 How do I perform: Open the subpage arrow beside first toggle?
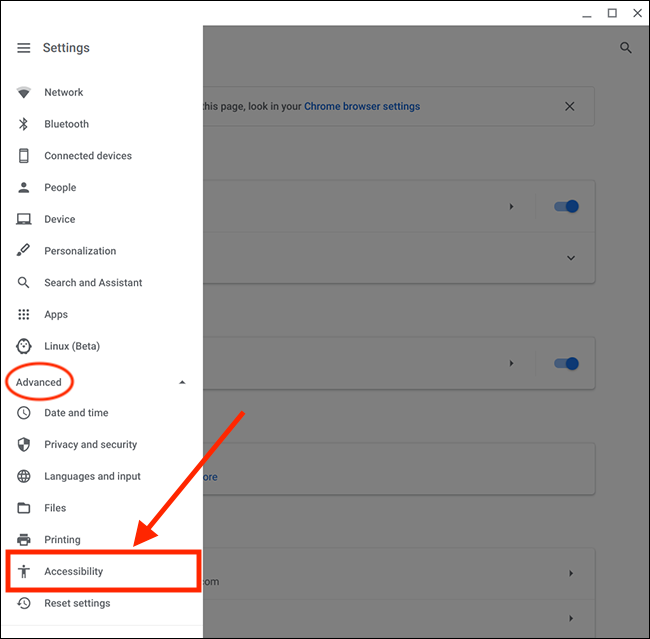click(x=511, y=207)
